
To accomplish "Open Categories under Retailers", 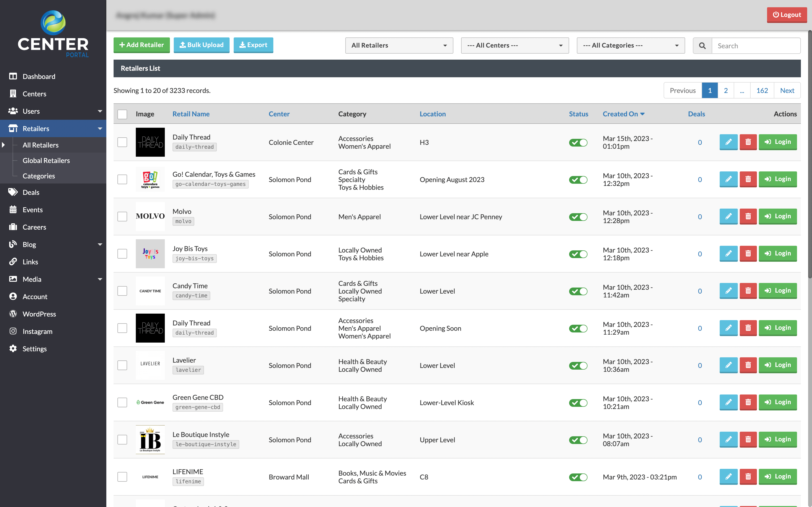I will [x=39, y=176].
